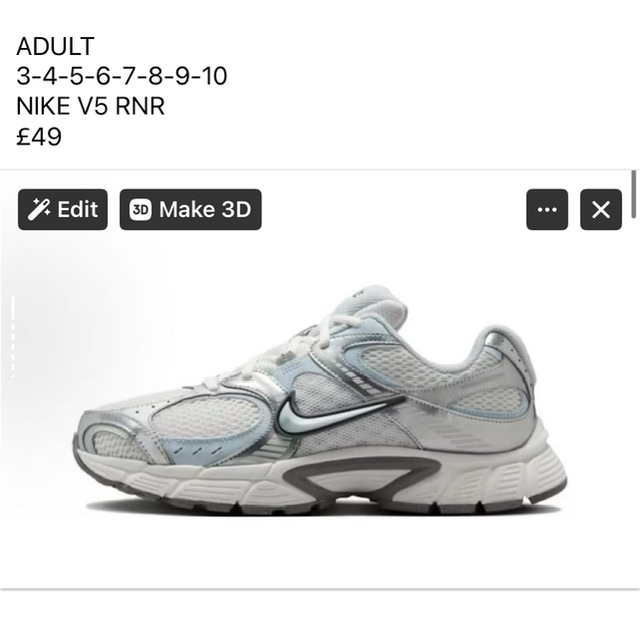This screenshot has width=640, height=640.
Task: Click the Make 3D button label
Action: pyautogui.click(x=205, y=209)
